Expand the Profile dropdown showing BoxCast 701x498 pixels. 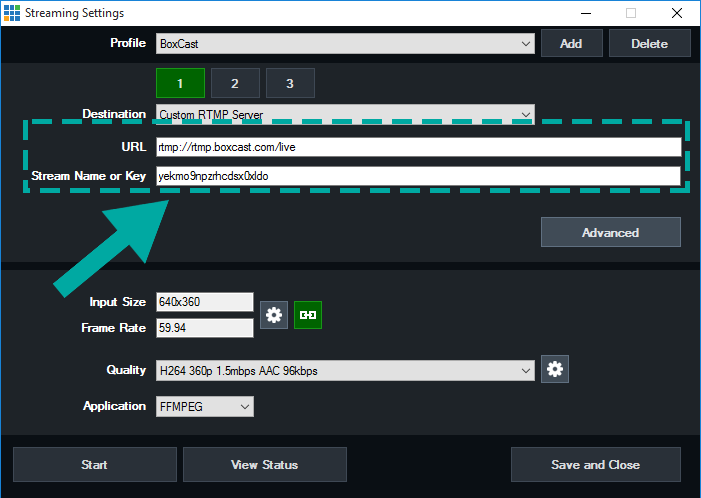click(x=344, y=44)
